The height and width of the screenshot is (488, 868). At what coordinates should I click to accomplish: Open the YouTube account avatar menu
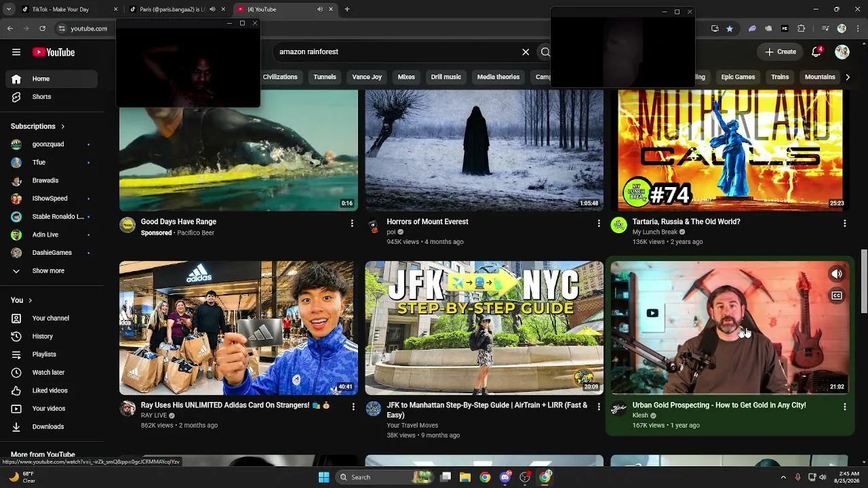pyautogui.click(x=842, y=52)
